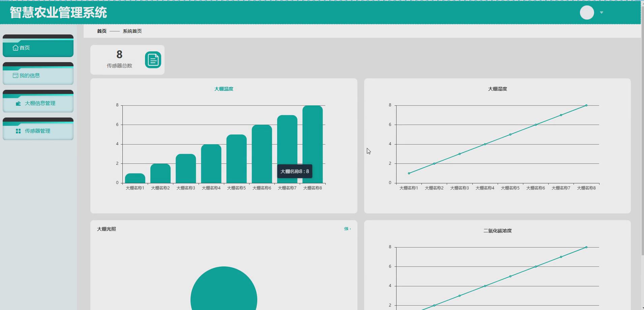Select the 大棚名称4 data point in 大棚湿度 chart
This screenshot has width=644, height=310.
(x=485, y=144)
